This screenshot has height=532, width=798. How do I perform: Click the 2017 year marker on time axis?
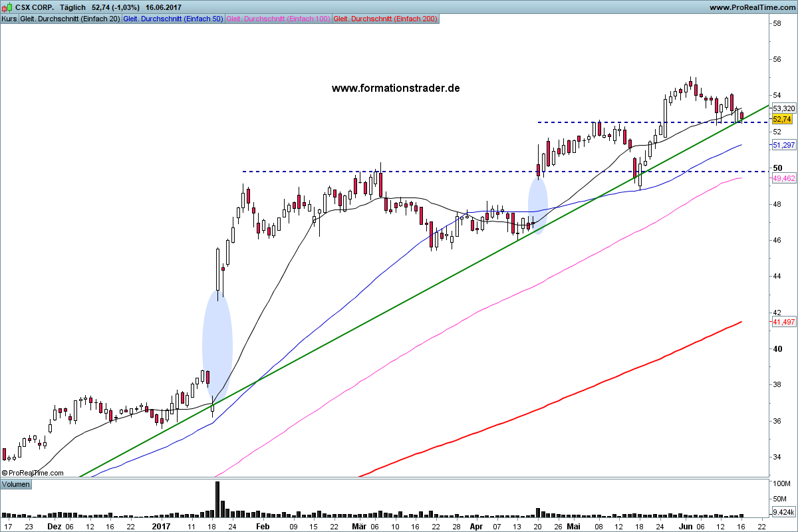[x=162, y=526]
